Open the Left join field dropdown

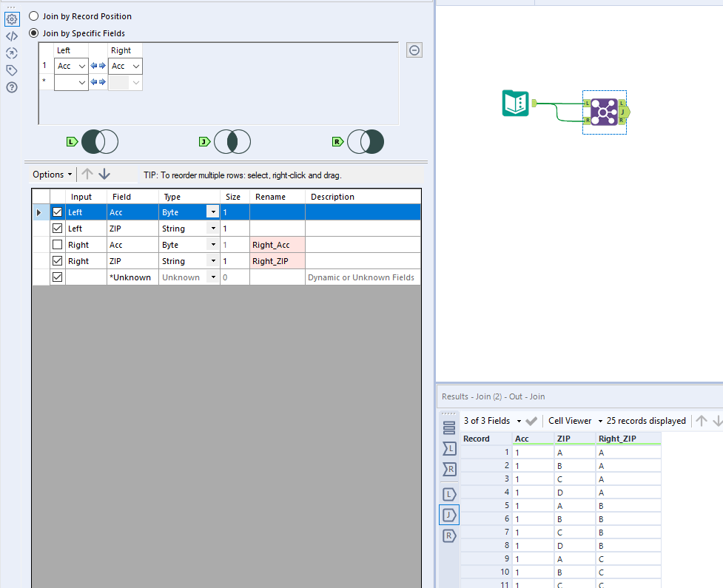tap(81, 67)
